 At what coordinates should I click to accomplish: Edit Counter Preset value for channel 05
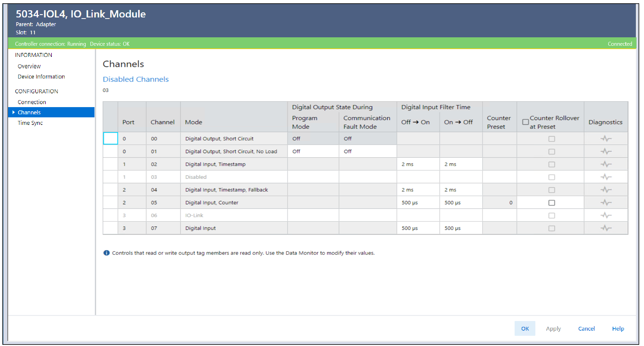tap(500, 202)
